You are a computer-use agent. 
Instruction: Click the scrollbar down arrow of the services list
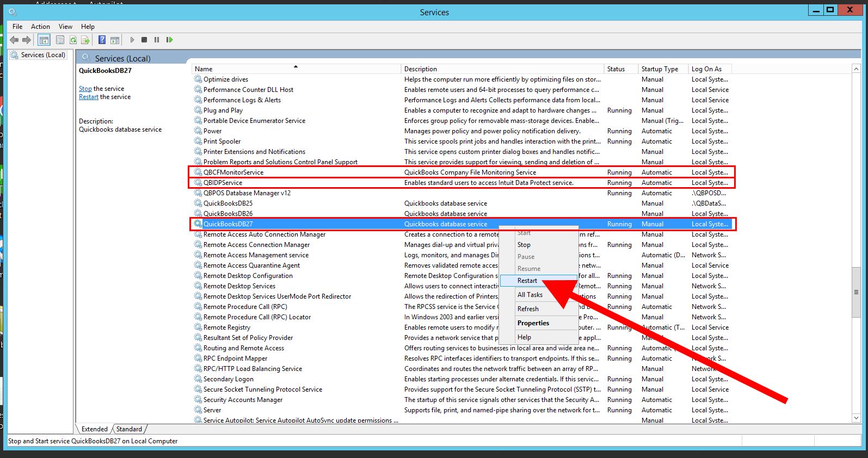[x=856, y=418]
